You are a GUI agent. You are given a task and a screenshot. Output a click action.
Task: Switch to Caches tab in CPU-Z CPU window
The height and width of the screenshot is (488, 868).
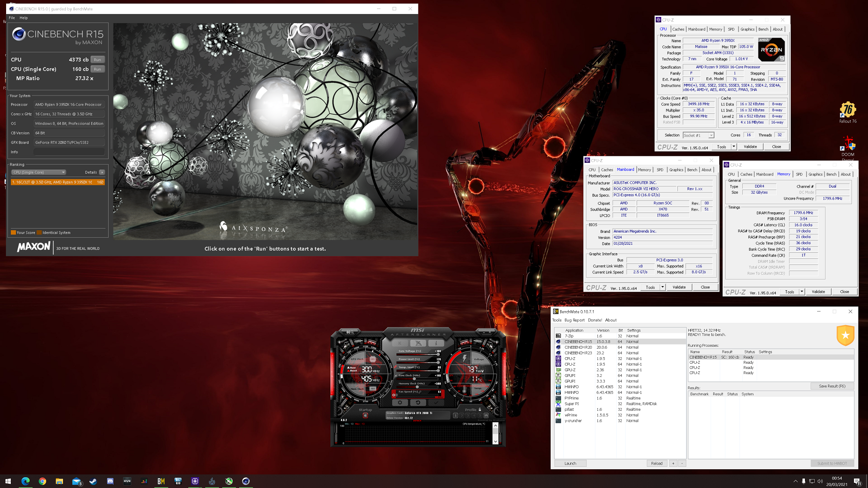coord(678,29)
